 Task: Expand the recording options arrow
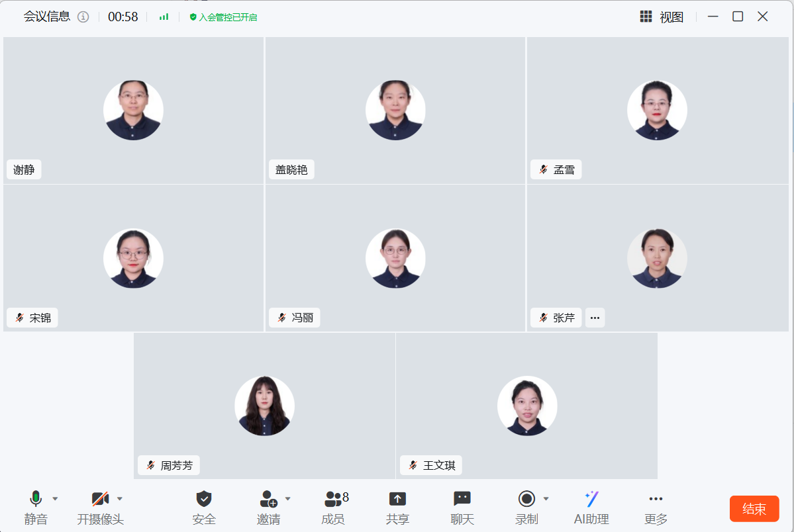coord(546,498)
